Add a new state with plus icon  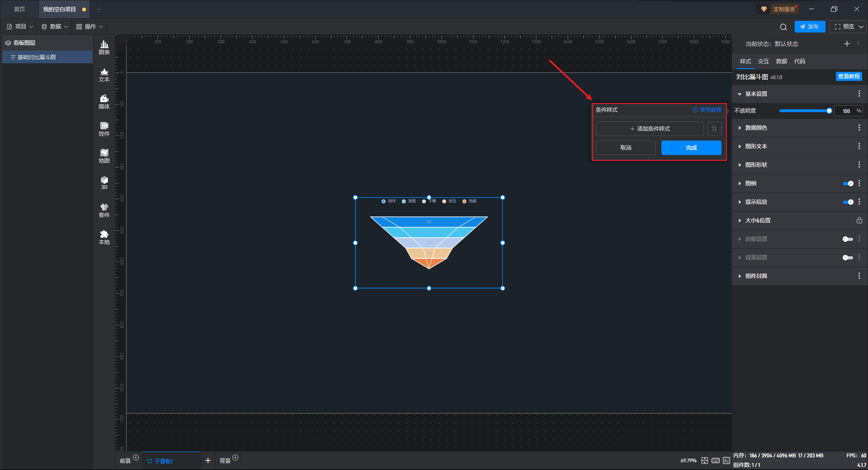tap(847, 44)
